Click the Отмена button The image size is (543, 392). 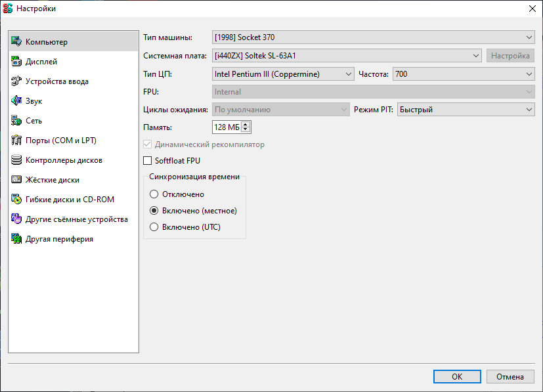pos(510,377)
